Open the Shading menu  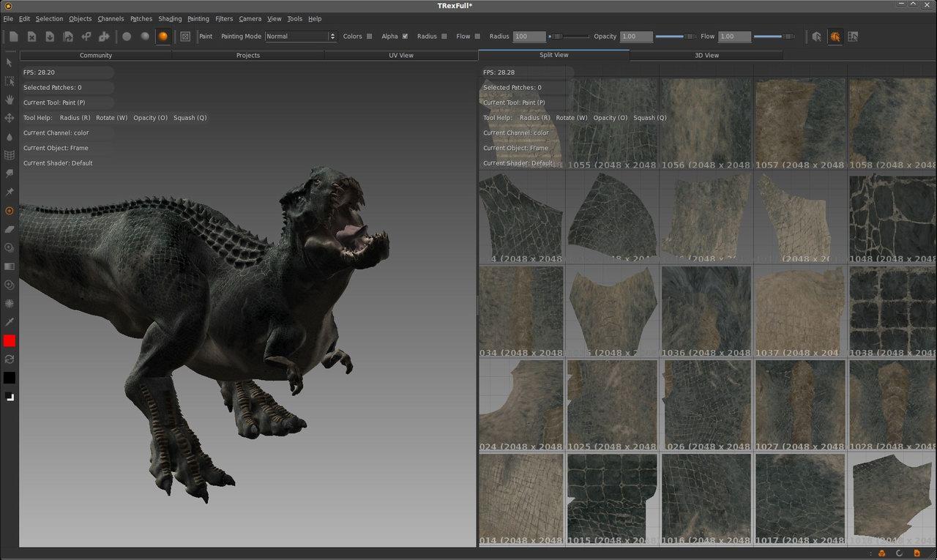170,18
